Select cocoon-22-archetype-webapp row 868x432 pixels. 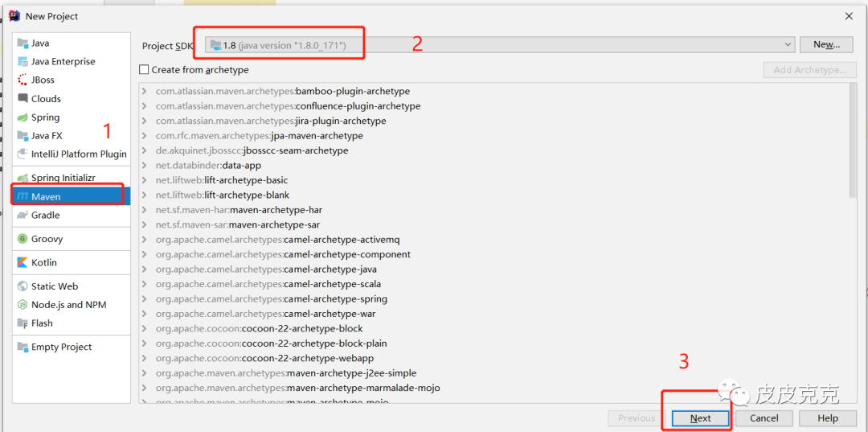493,358
